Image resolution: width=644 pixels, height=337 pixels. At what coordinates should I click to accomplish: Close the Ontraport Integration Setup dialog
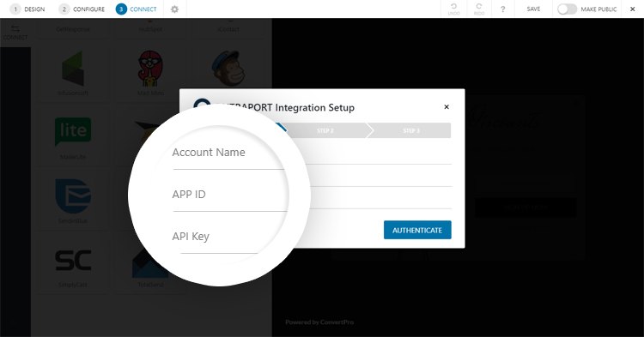[447, 107]
